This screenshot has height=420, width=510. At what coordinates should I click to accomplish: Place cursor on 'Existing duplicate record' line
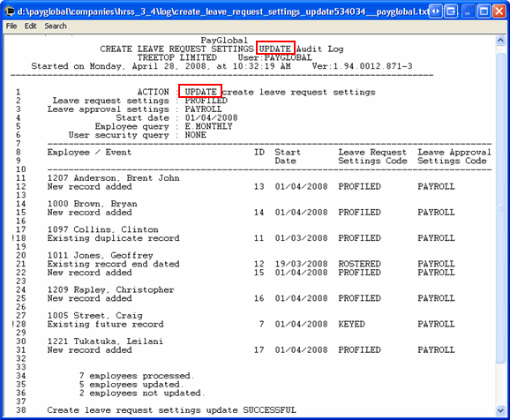tap(251, 238)
